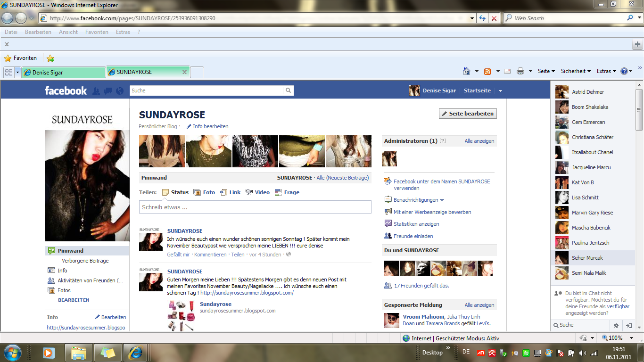Click the Facebook Suche search field
The width and height of the screenshot is (644, 362).
(x=206, y=90)
